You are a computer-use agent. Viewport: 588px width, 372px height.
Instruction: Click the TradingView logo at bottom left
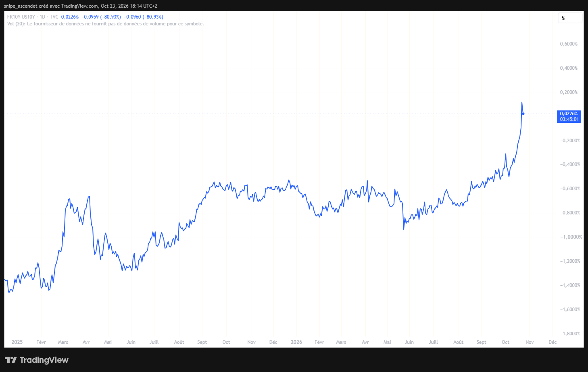click(x=37, y=360)
